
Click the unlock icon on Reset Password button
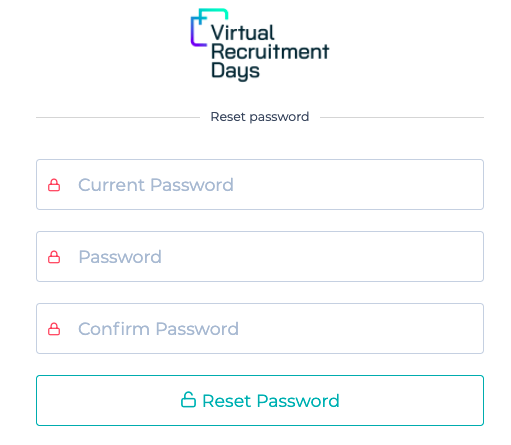[188, 399]
